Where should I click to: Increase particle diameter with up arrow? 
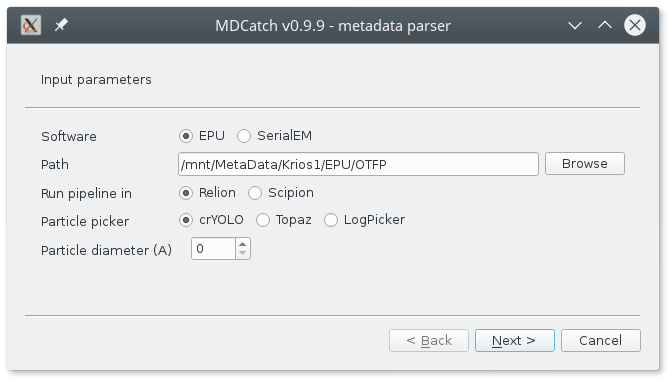243,244
